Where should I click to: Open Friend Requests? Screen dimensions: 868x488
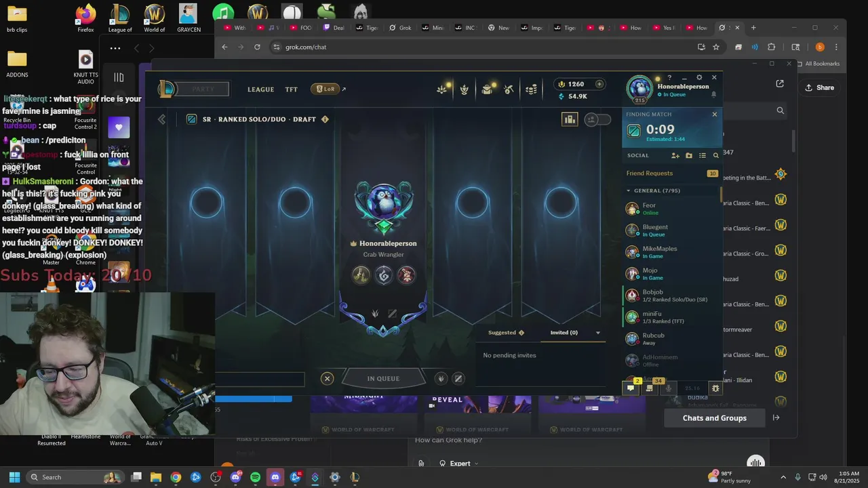(671, 174)
